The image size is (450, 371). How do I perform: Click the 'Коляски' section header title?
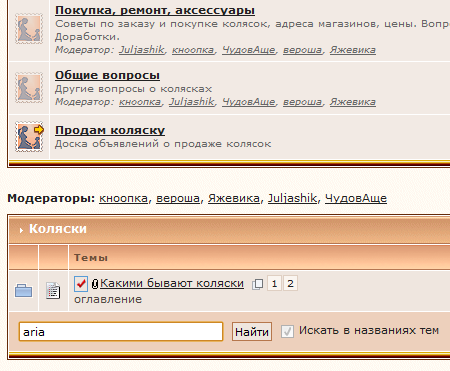pos(58,229)
